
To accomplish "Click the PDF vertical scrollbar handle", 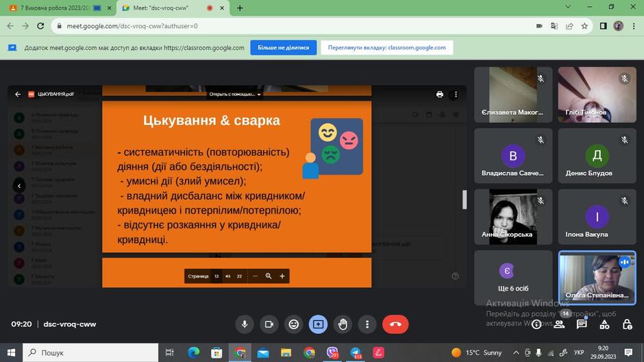I will click(x=465, y=200).
